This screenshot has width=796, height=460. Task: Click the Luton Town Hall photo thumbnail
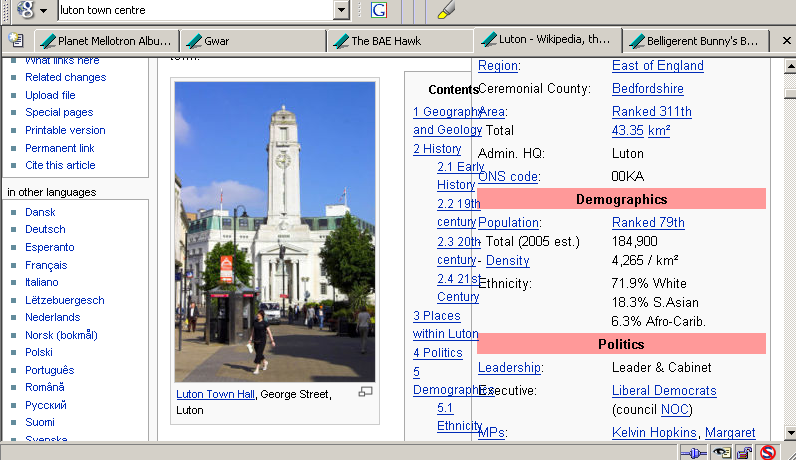[x=275, y=232]
